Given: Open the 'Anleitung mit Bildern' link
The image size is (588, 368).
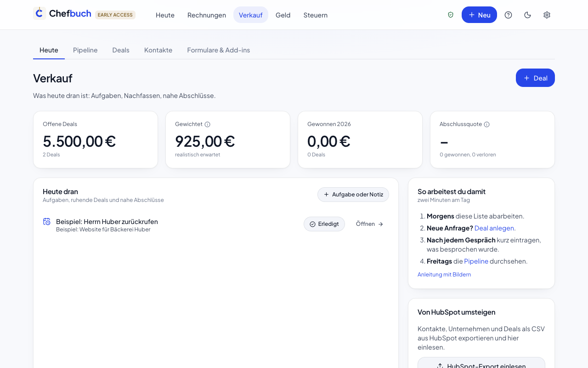Looking at the screenshot, I should [444, 275].
